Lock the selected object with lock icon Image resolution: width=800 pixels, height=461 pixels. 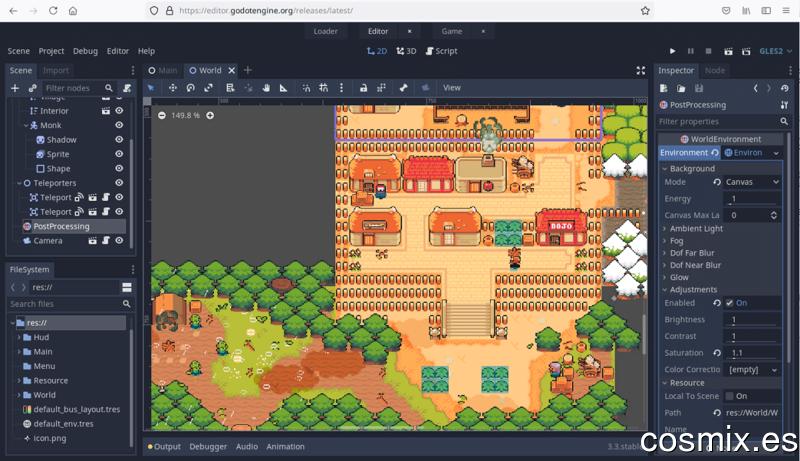363,88
